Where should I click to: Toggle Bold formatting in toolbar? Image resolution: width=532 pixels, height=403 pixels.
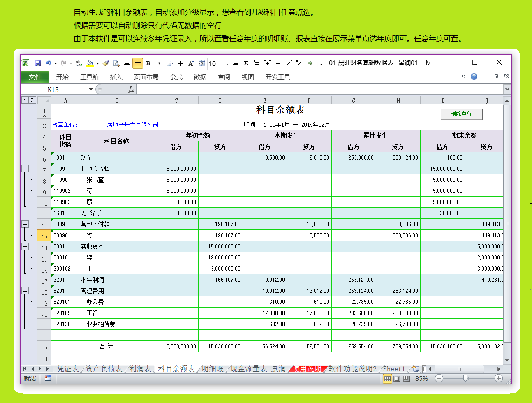(x=148, y=63)
